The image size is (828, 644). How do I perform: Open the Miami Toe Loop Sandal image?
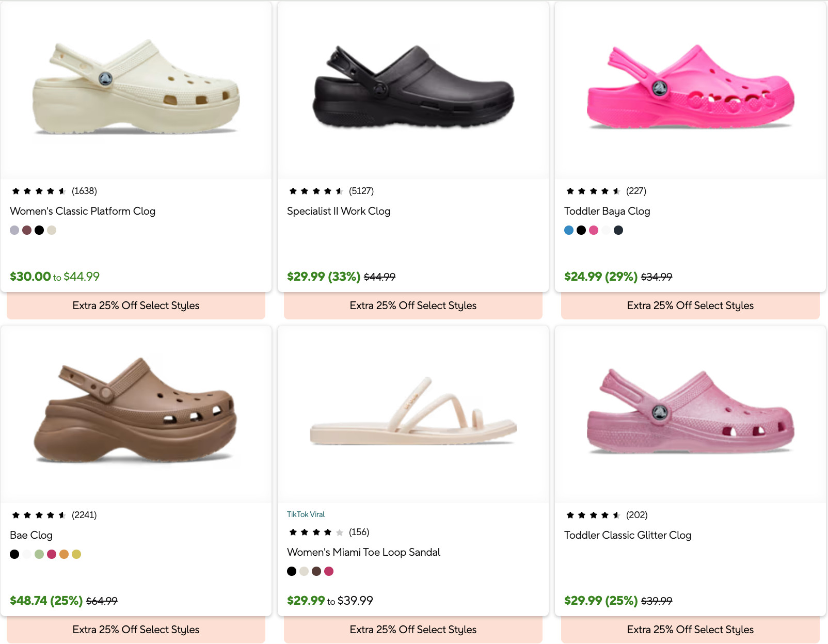[413, 412]
